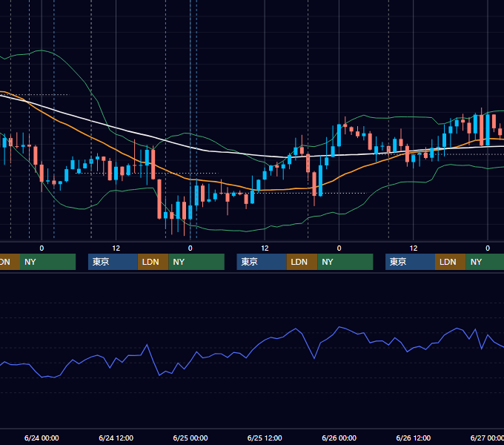Click the NY session block spanning 6/25 00:00

(196, 262)
